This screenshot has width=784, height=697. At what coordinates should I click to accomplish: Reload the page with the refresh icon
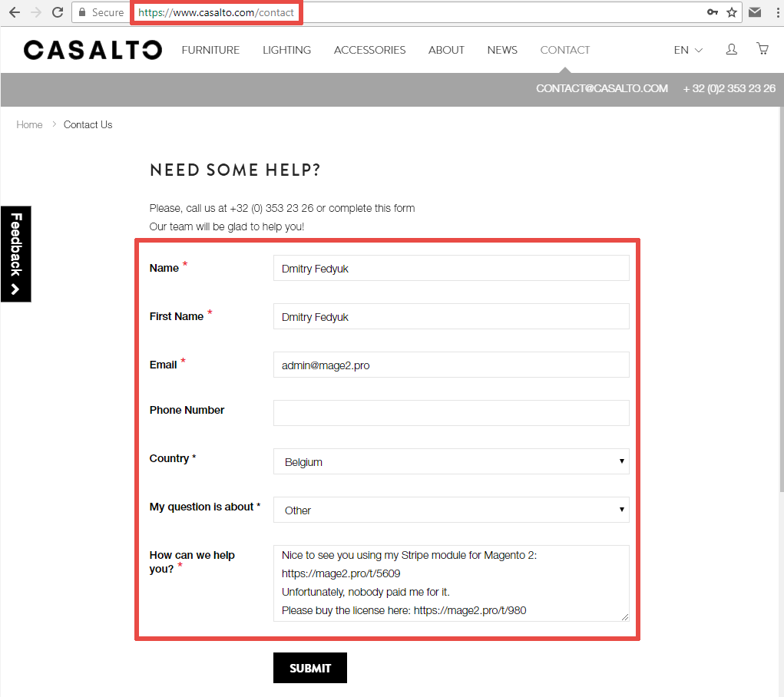(58, 12)
